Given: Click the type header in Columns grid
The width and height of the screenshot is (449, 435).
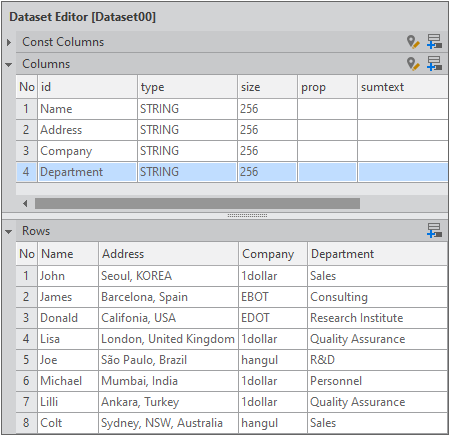Looking at the screenshot, I should pos(187,87).
